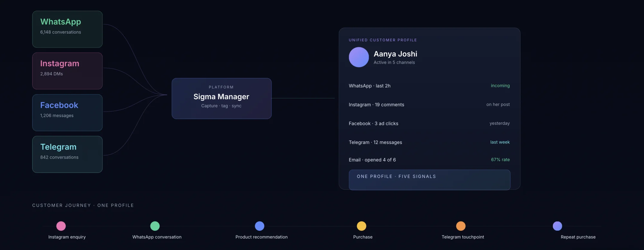Click the Sigma Manager platform box

(222, 98)
